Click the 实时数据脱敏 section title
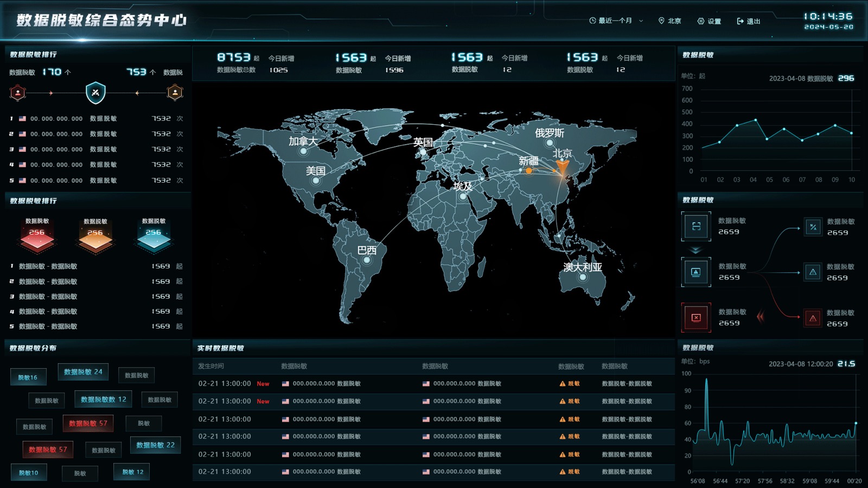Image resolution: width=868 pixels, height=488 pixels. coord(221,348)
